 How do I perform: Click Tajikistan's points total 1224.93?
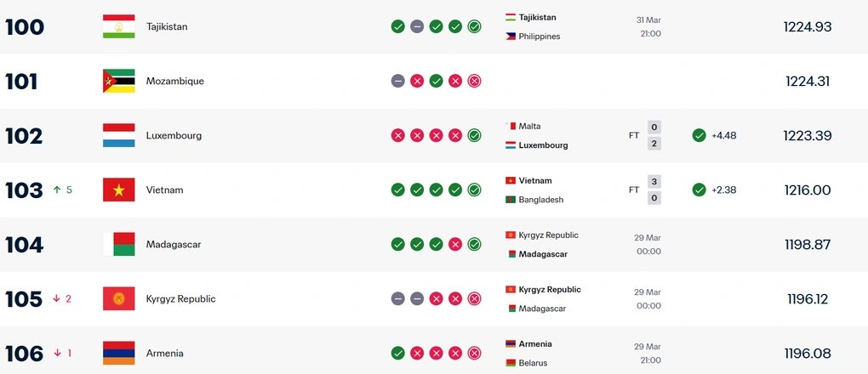point(807,26)
